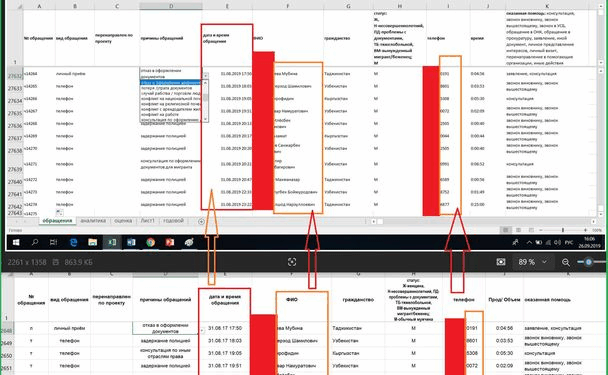Click the zoom-out magnifier in viewer
This screenshot has height=375, width=608.
[x=566, y=263]
